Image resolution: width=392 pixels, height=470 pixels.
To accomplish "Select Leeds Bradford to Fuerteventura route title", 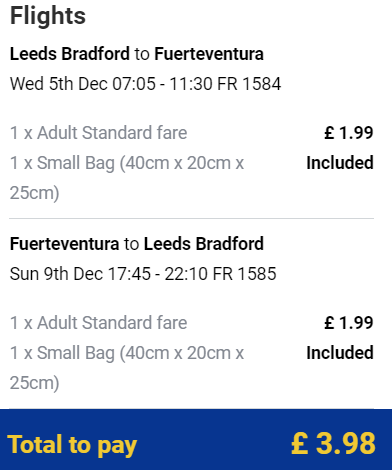I will (x=137, y=54).
